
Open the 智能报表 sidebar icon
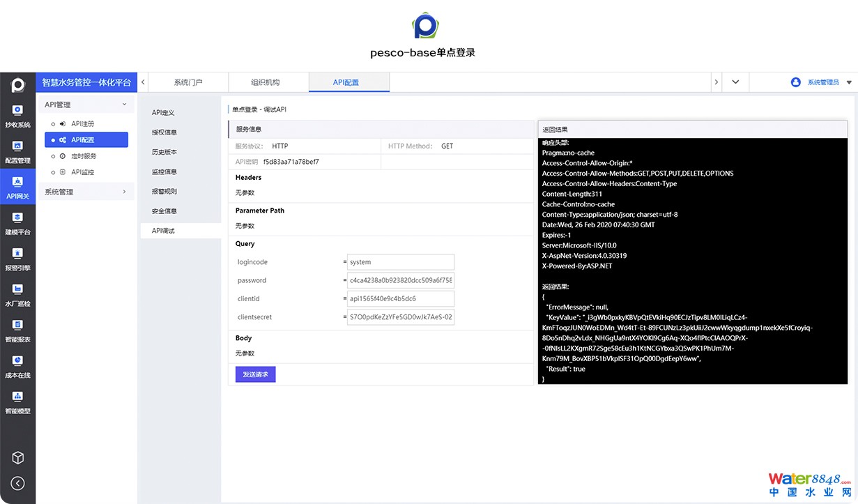[x=17, y=330]
